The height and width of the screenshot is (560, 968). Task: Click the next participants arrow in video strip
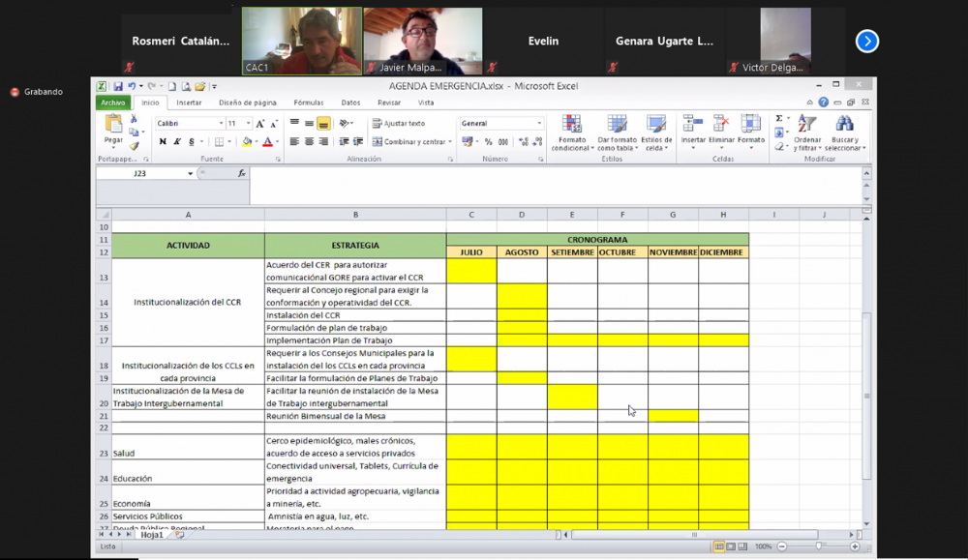coord(867,41)
